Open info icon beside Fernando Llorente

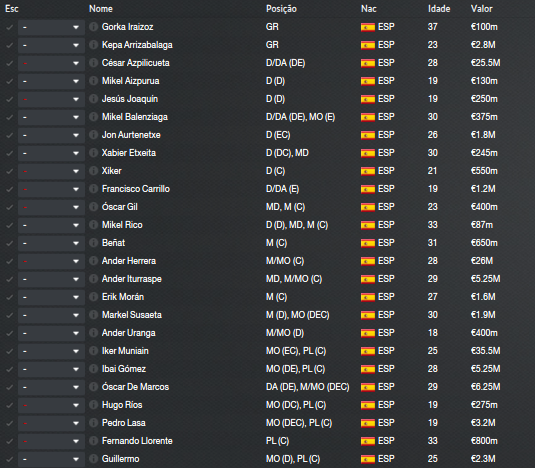[x=93, y=441]
